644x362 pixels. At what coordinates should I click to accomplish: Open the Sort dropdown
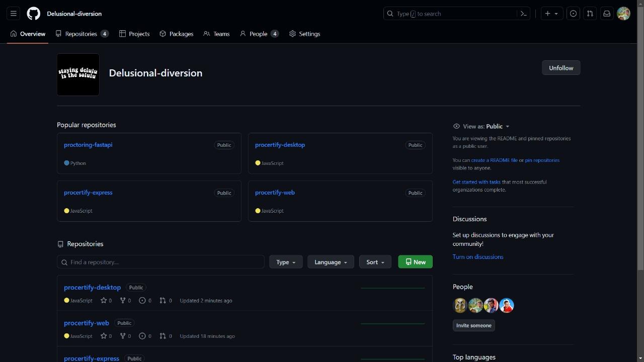coord(375,262)
